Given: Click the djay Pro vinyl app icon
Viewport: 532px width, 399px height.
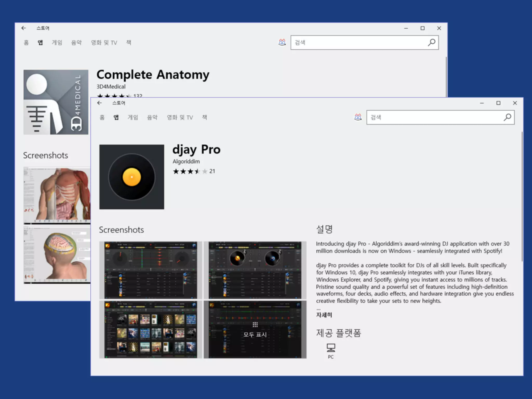Looking at the screenshot, I should [x=131, y=177].
